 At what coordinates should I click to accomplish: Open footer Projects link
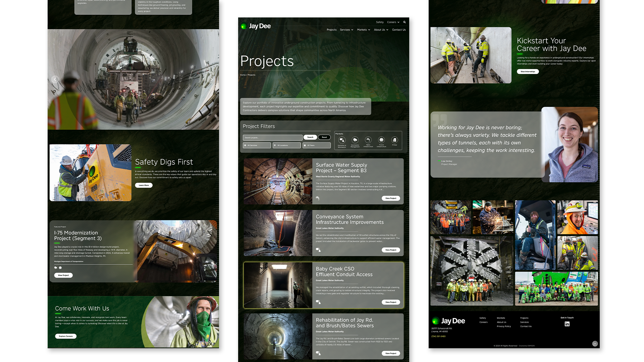click(524, 318)
